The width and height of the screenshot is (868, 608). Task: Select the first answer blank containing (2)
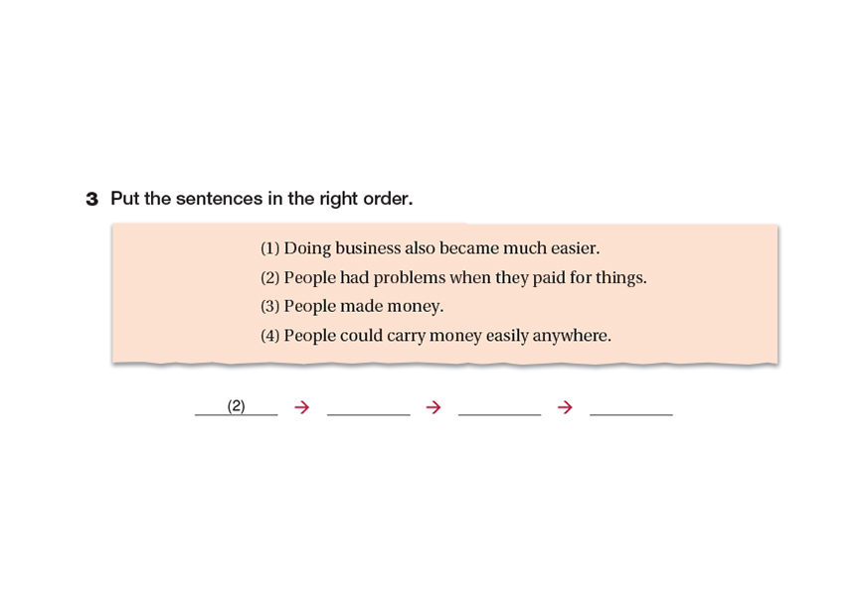click(237, 406)
